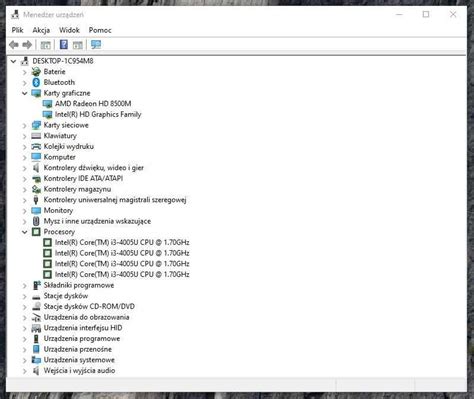Click the Karty sieciowe network icon
This screenshot has width=474, height=399.
coord(36,125)
